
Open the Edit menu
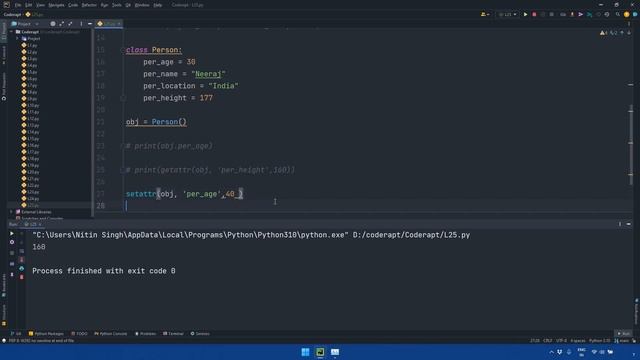click(29, 5)
